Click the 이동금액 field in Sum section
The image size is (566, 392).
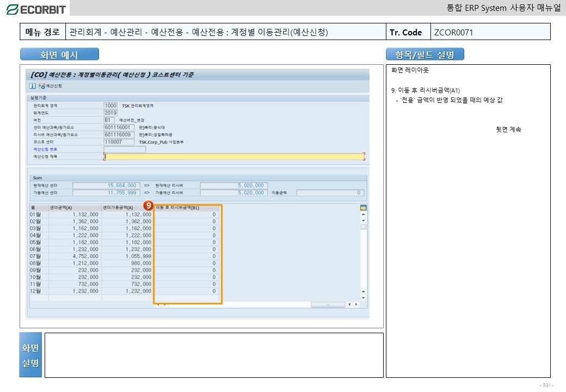tap(330, 193)
